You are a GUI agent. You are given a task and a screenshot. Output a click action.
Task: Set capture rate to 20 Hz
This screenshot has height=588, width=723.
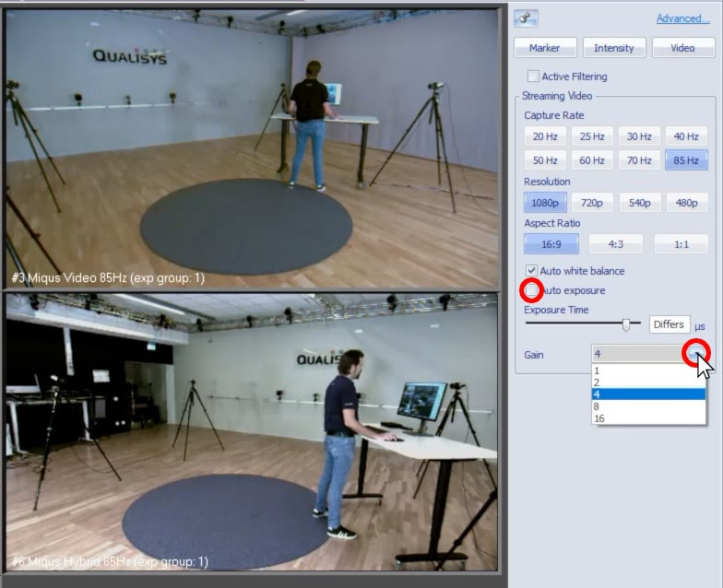(x=545, y=136)
